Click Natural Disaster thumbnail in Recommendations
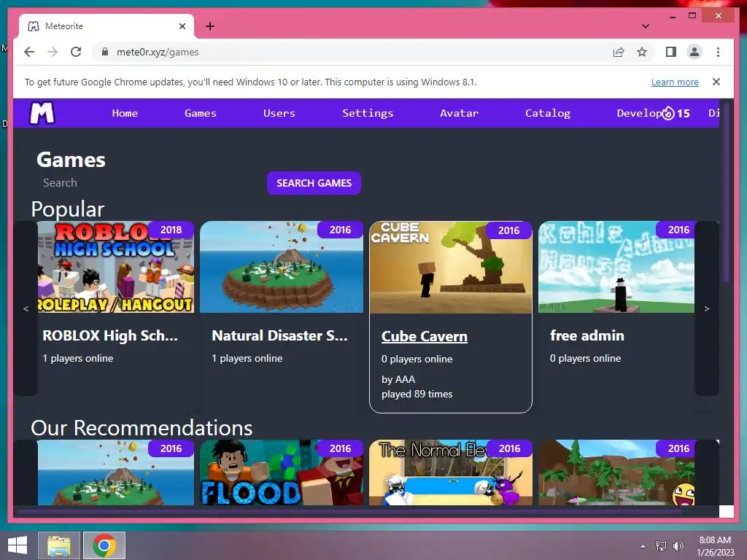Viewport: 747px width, 560px height. (116, 472)
